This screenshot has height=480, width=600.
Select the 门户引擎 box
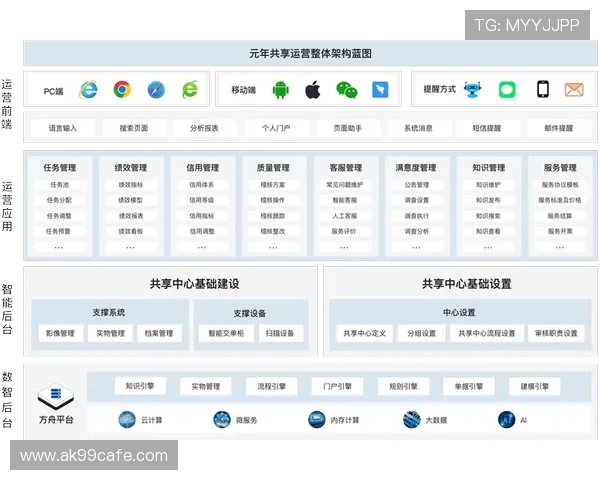(338, 386)
